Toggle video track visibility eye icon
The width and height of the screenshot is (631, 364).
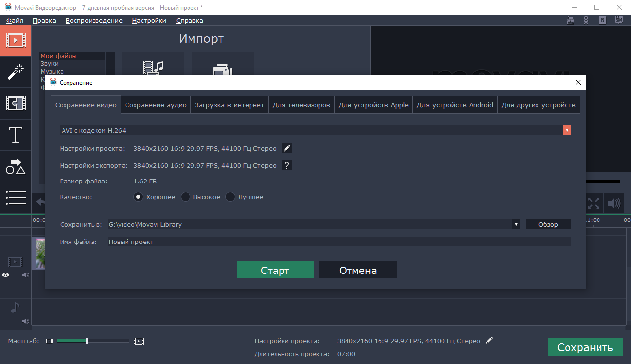coord(6,275)
